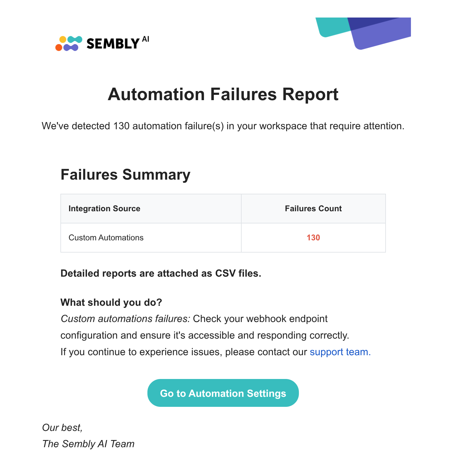451x476 pixels.
Task: Click the Automation Failures Report heading
Action: click(223, 94)
